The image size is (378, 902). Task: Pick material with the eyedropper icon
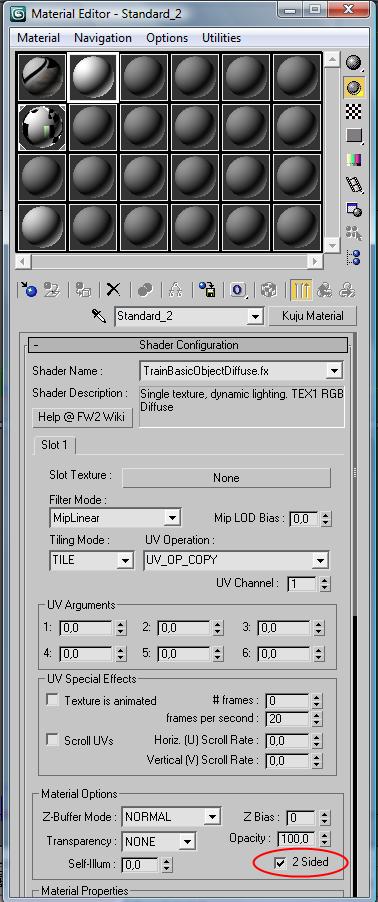(x=97, y=315)
